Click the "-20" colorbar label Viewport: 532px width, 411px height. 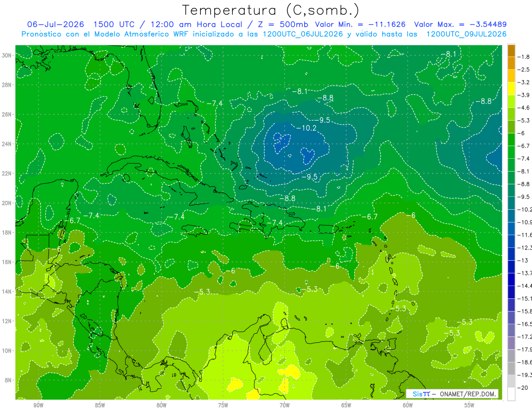522,388
